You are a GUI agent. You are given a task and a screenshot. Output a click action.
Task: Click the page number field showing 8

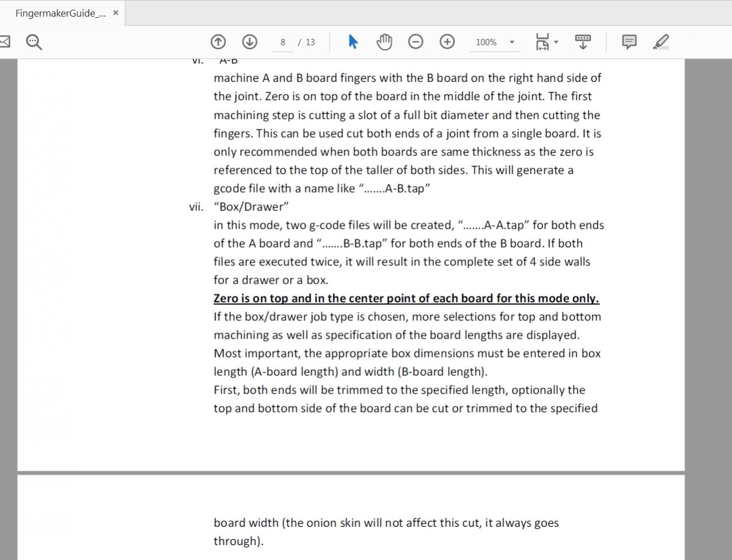(x=283, y=42)
